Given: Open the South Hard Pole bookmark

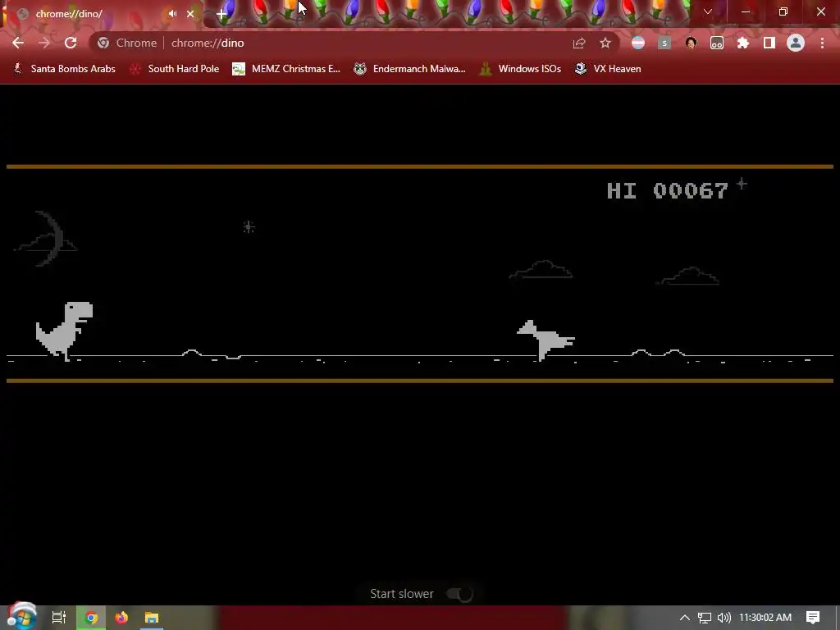Looking at the screenshot, I should [x=175, y=69].
